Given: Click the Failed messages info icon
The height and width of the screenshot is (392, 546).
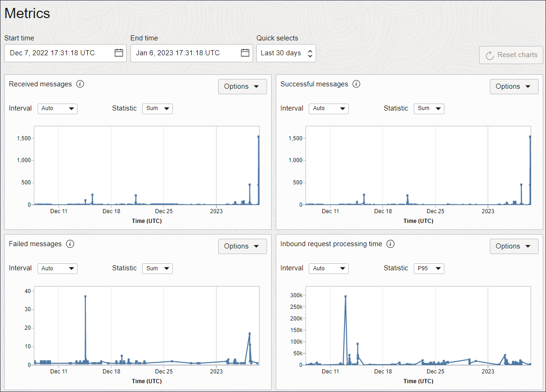Looking at the screenshot, I should pos(70,244).
